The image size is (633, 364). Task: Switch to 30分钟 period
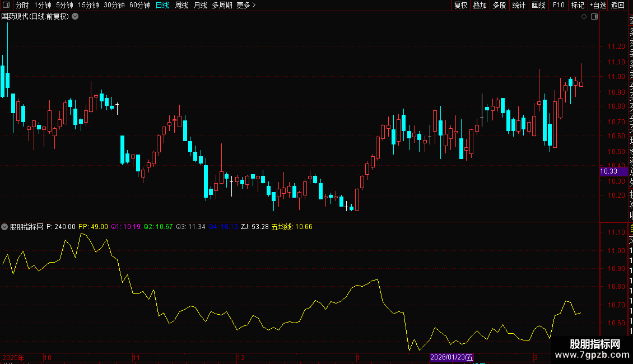[x=114, y=5]
